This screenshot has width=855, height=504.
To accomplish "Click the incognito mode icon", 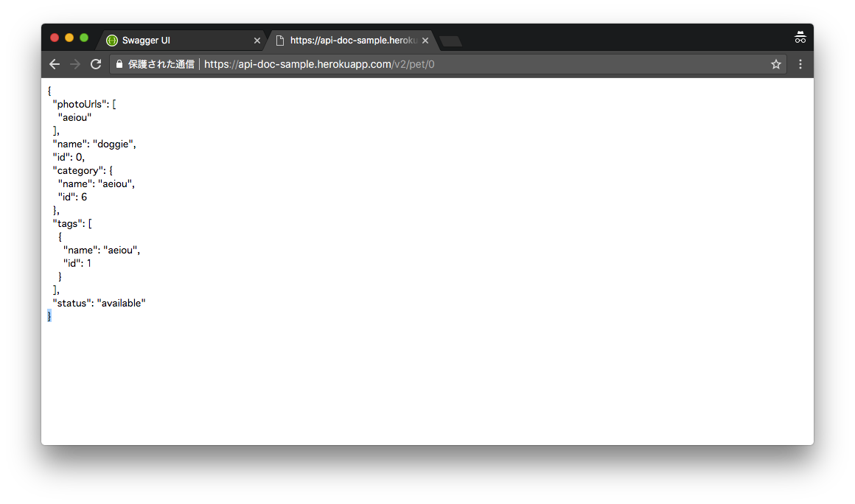I will click(x=800, y=37).
